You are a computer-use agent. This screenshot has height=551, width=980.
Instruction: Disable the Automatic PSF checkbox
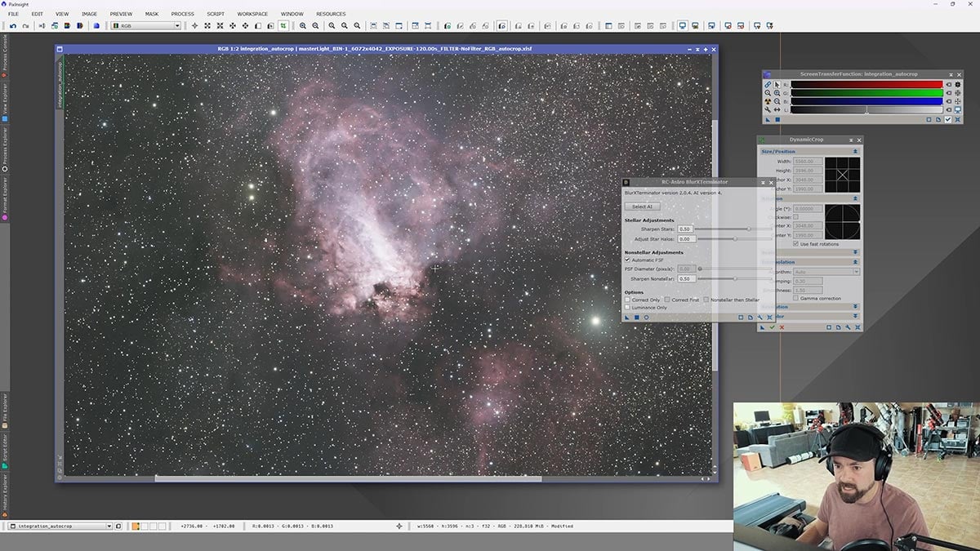627,260
